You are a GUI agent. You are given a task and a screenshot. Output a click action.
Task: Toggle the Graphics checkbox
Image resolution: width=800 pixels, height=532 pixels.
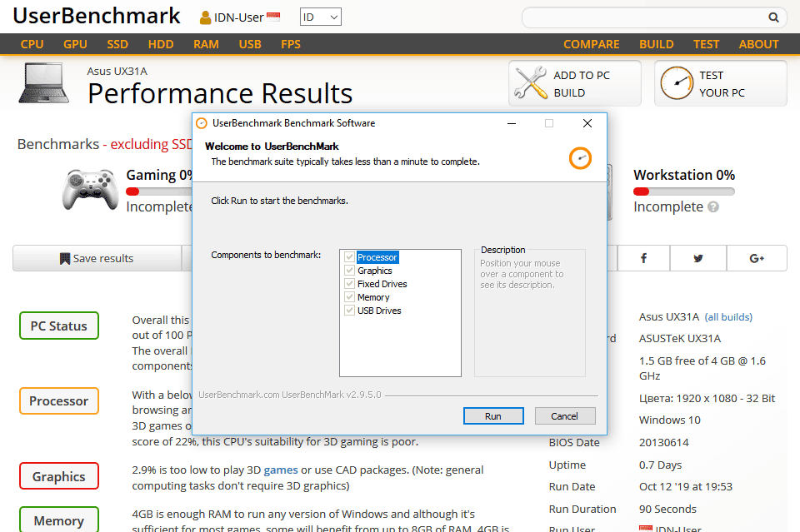[x=349, y=270]
